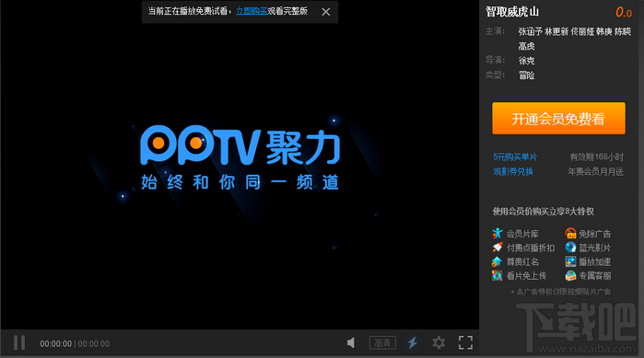644x358 pixels.
Task: Select 观影券兑换 link
Action: tap(513, 172)
